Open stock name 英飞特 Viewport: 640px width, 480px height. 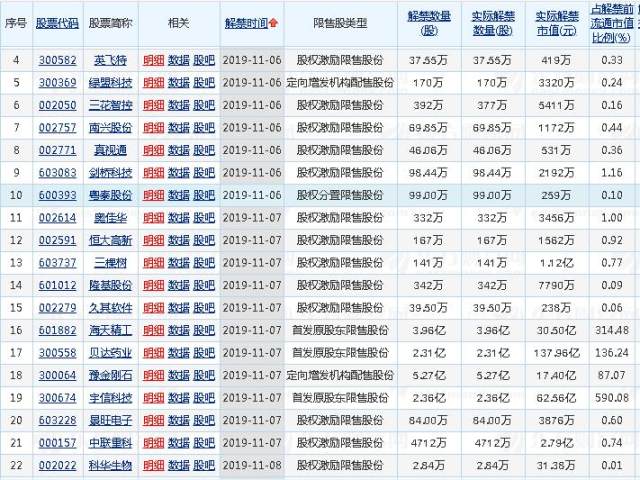111,60
